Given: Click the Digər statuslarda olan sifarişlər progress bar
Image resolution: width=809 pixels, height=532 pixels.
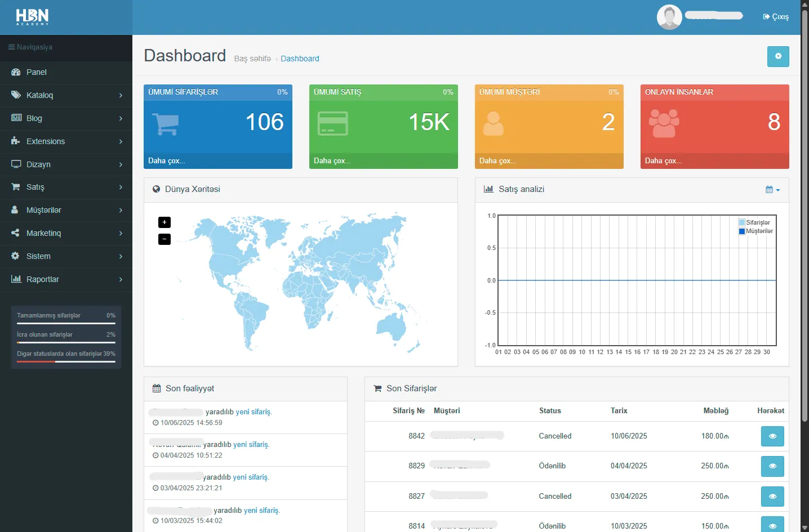Looking at the screenshot, I should pos(66,361).
